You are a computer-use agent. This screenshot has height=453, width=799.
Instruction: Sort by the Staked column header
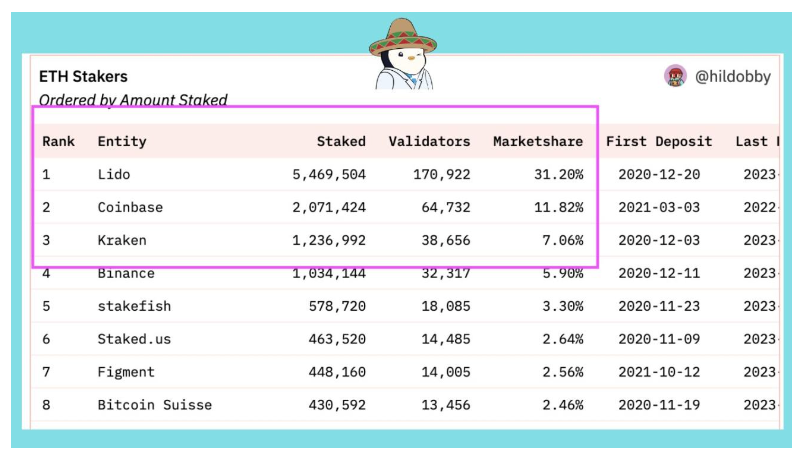coord(341,141)
